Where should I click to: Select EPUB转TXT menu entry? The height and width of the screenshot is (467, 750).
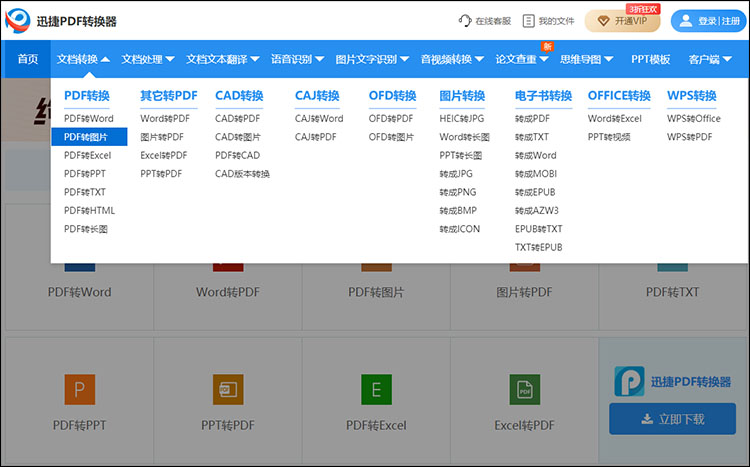tap(538, 229)
